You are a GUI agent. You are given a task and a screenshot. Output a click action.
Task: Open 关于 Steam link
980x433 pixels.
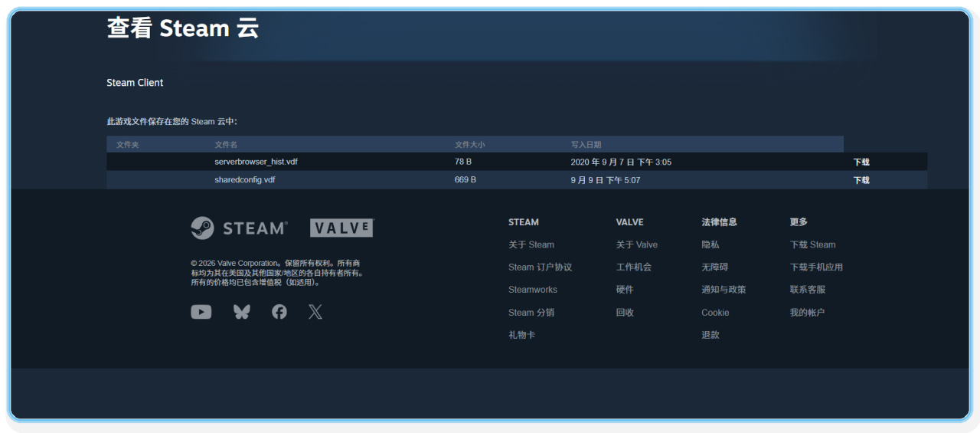click(x=531, y=244)
